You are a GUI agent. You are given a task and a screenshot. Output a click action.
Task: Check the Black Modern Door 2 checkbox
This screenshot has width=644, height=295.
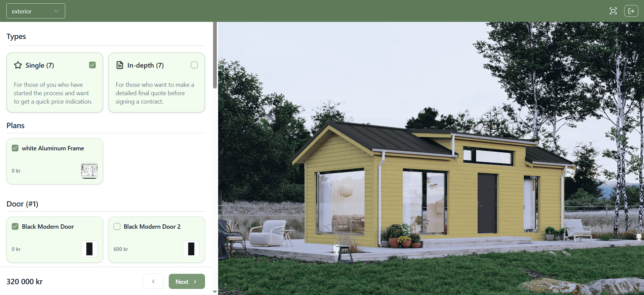click(x=117, y=226)
